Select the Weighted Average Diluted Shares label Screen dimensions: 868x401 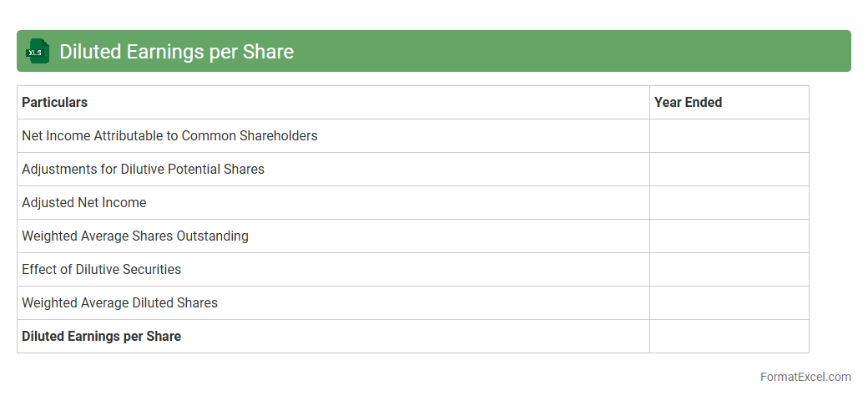click(x=119, y=303)
